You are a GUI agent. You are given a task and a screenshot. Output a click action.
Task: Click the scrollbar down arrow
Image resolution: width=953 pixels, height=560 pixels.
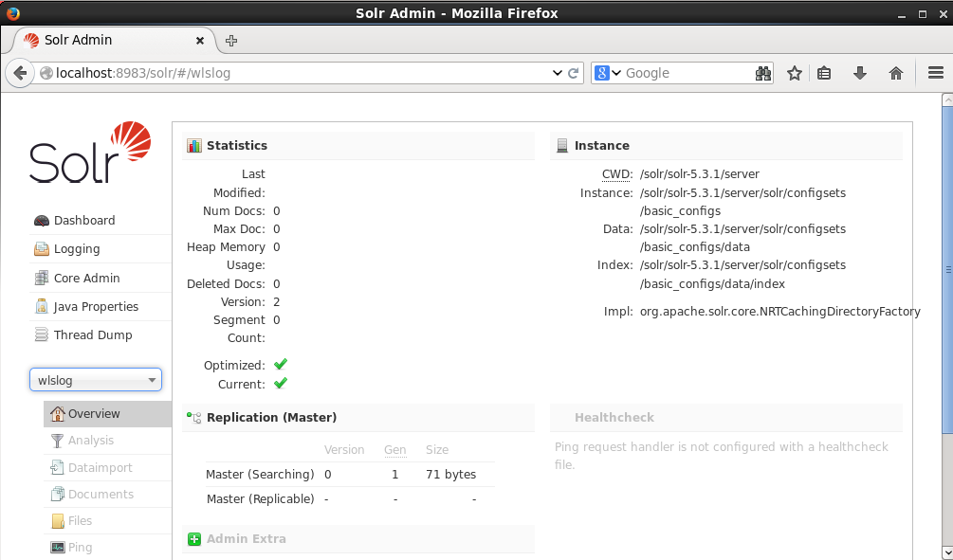[x=947, y=552]
